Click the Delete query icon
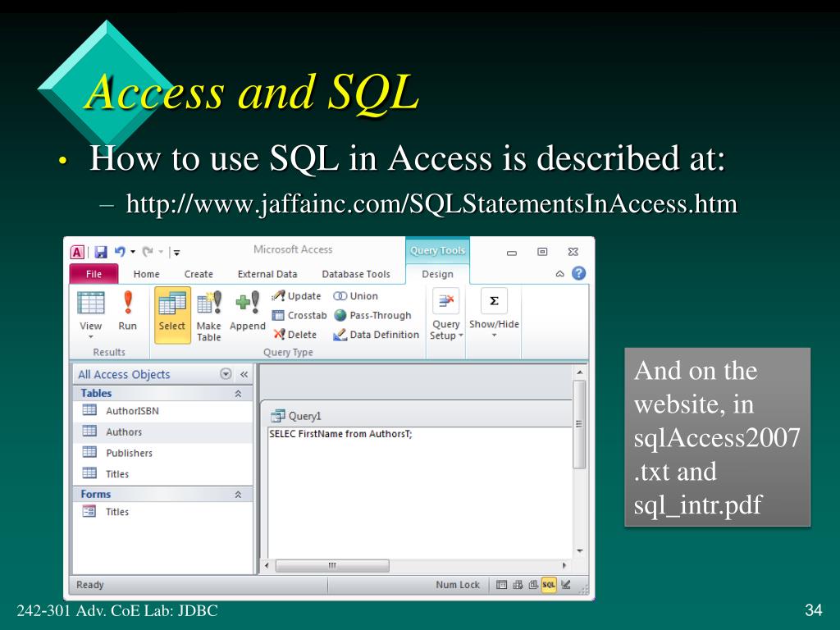Screen dimensions: 840x630 (x=279, y=335)
